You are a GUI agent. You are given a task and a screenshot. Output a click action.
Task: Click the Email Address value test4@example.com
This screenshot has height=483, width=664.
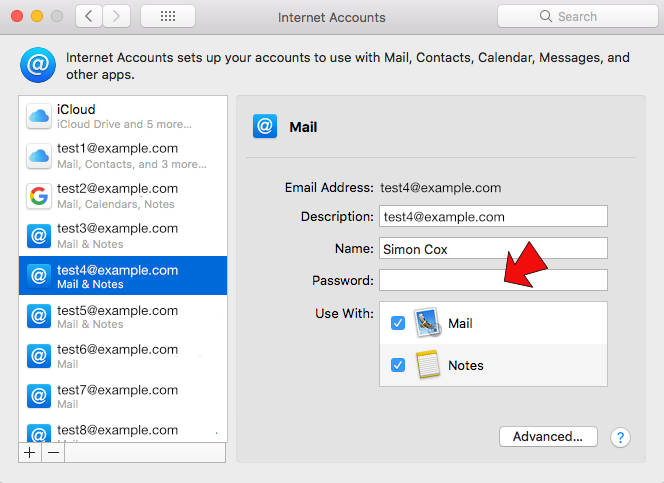click(x=440, y=188)
